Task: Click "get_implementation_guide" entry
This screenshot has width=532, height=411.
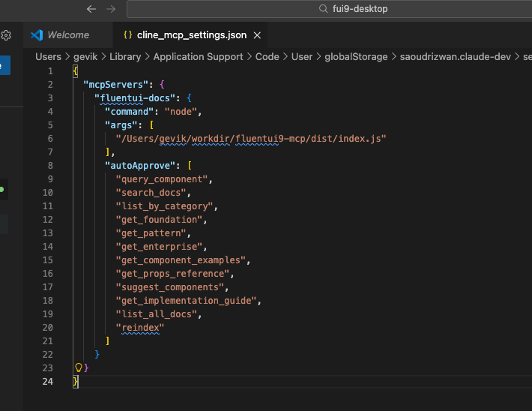Action: click(187, 301)
